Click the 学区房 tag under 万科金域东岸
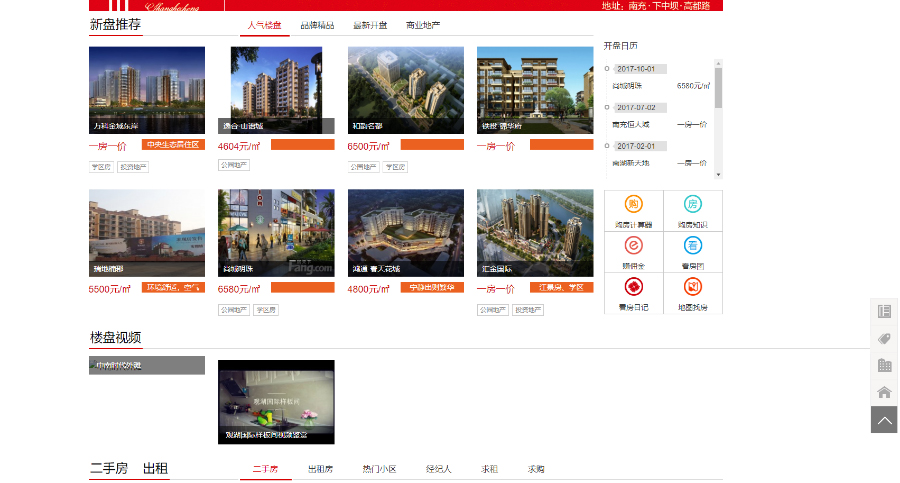Screen dimensions: 900x483 [102, 167]
